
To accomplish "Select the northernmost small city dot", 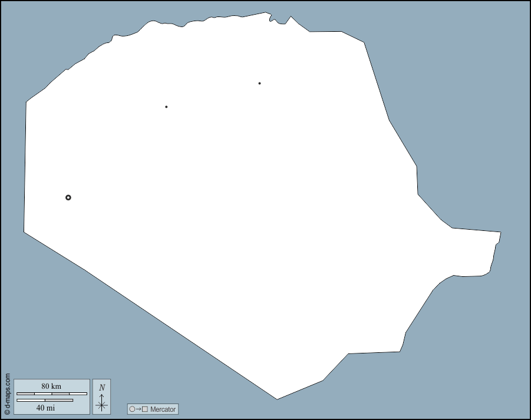I will click(259, 83).
